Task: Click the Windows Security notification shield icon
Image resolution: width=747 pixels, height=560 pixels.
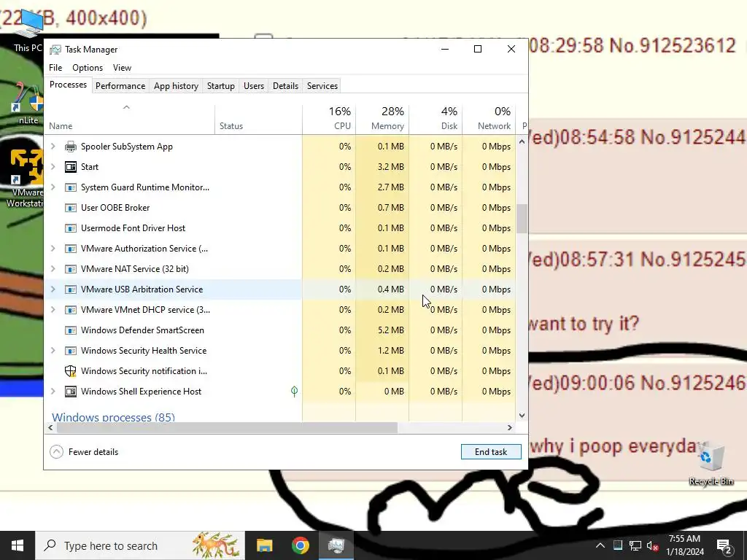Action: tap(71, 371)
